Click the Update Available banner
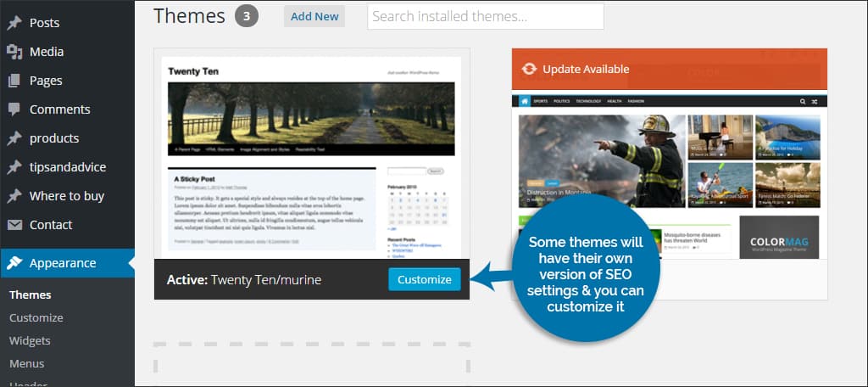Viewport: 868px width, 387px height. [670, 70]
